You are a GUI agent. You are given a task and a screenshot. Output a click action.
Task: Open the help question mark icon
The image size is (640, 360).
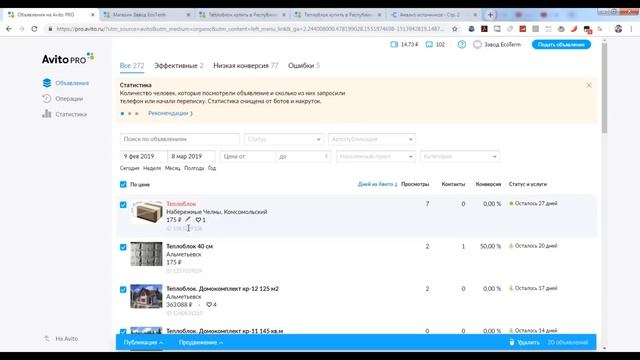click(462, 44)
